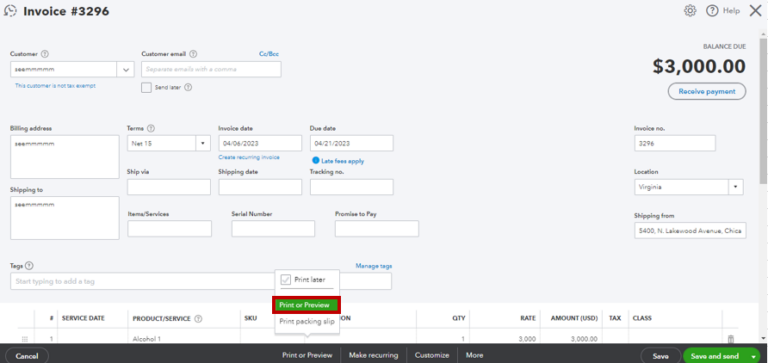The width and height of the screenshot is (768, 363).
Task: Click the Items/Services field
Action: click(169, 229)
